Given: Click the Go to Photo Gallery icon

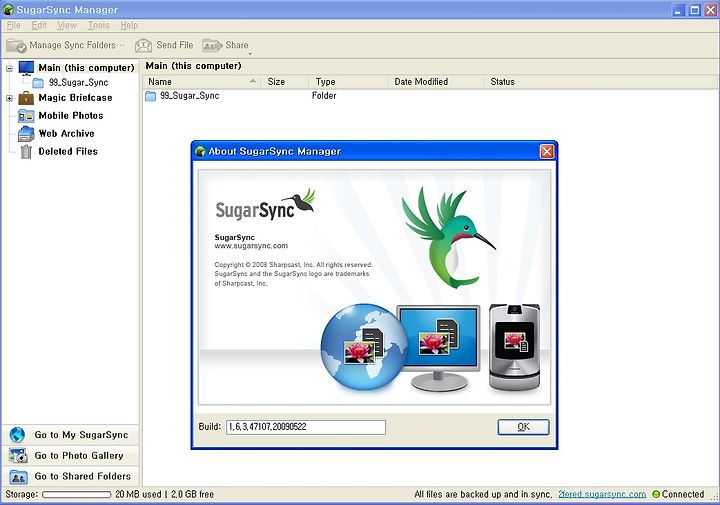Looking at the screenshot, I should (18, 455).
